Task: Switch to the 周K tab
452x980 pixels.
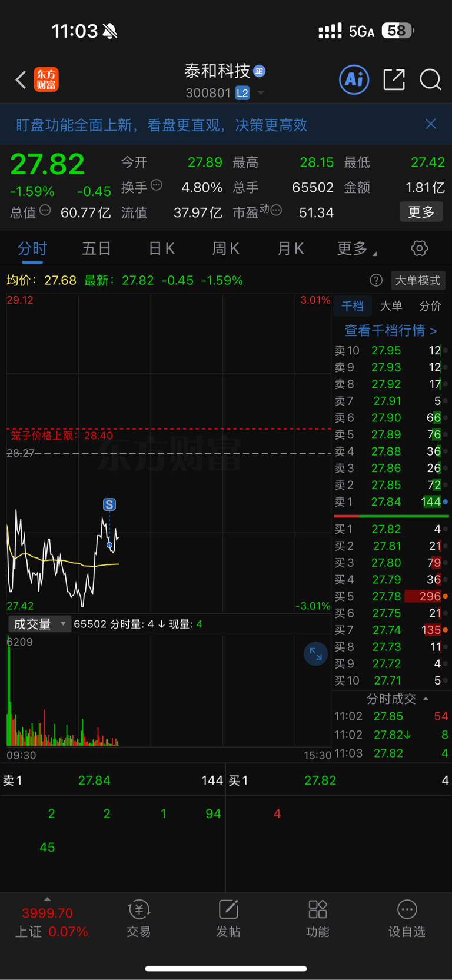Action: [226, 248]
